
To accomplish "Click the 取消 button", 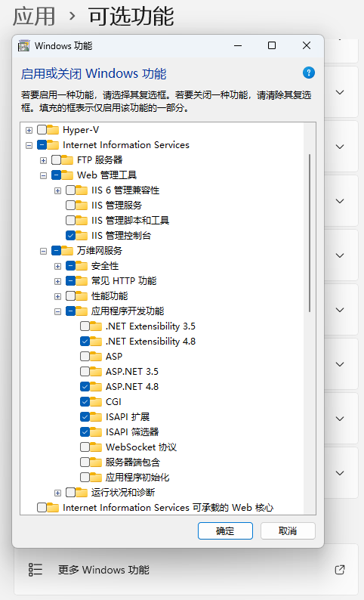I will tap(288, 530).
